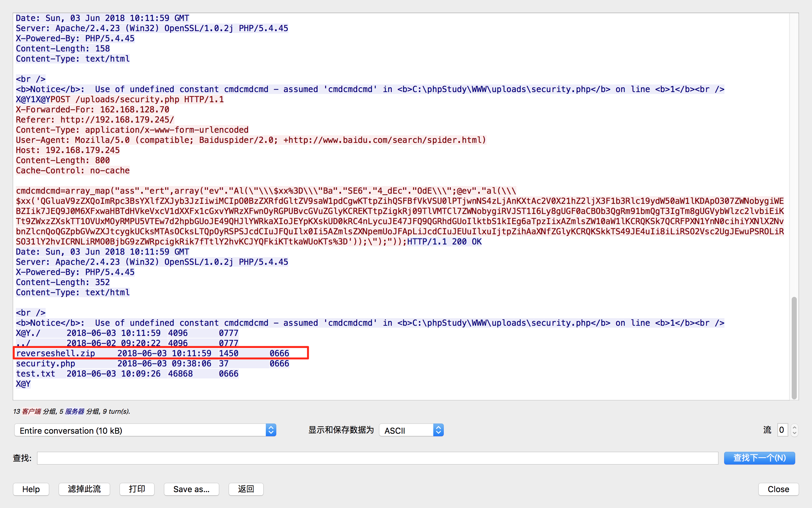Image resolution: width=812 pixels, height=508 pixels.
Task: Click the Content-Length: 158 line
Action: [x=63, y=48]
